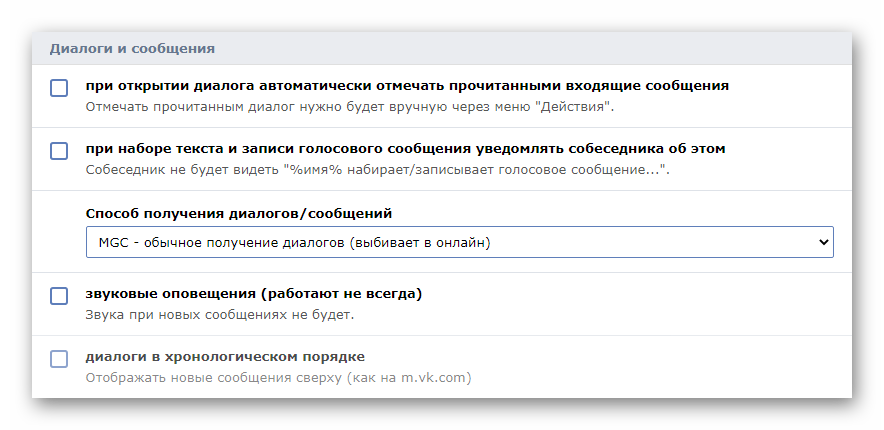Check диалоги в хронологическом порядке box
884x430 pixels.
59,359
